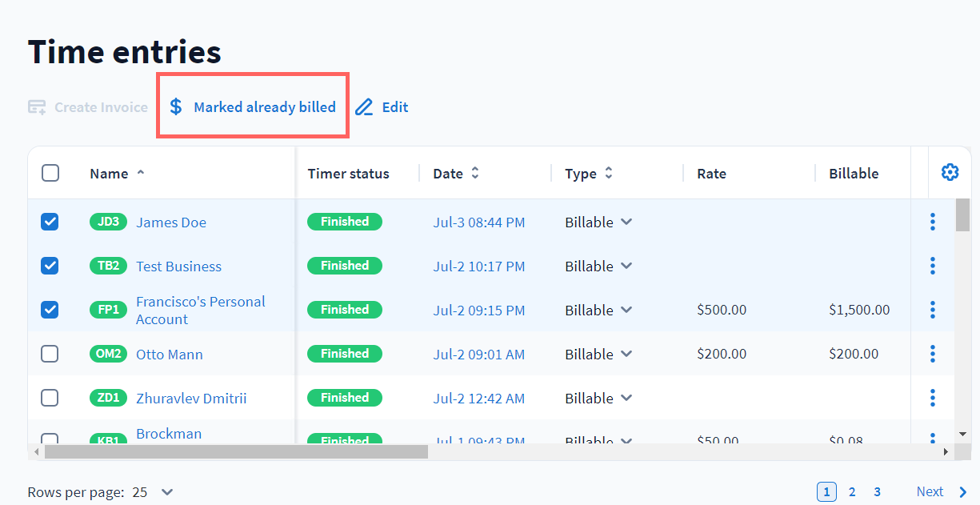Open the Rows per page dropdown

click(166, 492)
